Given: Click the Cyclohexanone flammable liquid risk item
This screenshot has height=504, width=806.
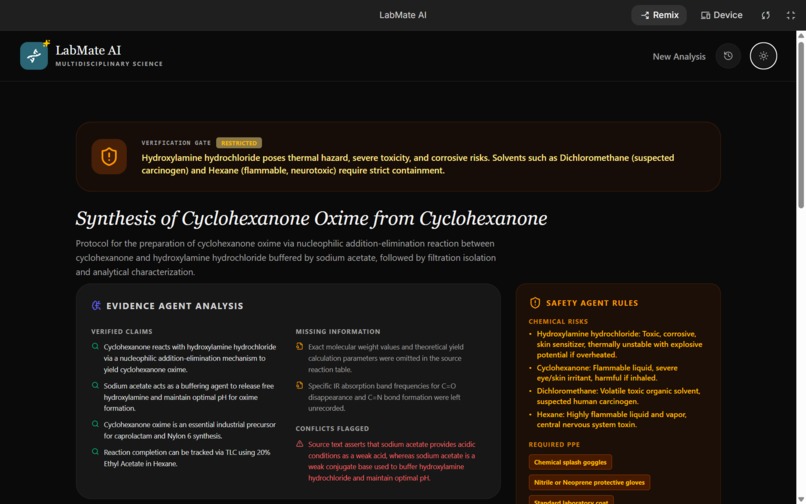Looking at the screenshot, I should point(607,373).
